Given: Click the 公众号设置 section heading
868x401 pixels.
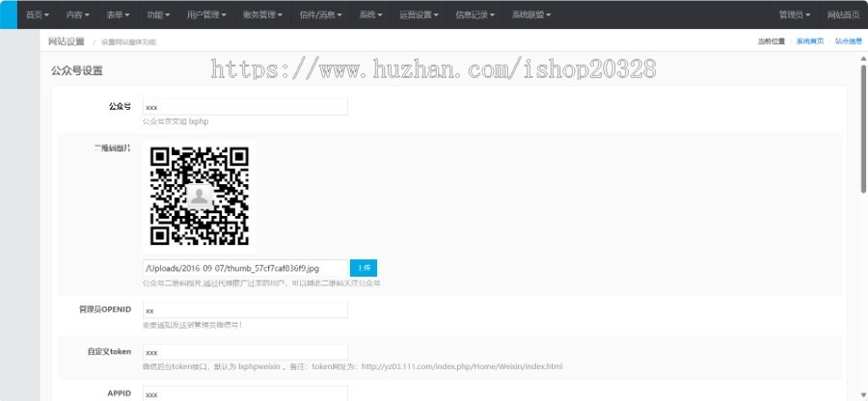Looking at the screenshot, I should (77, 70).
